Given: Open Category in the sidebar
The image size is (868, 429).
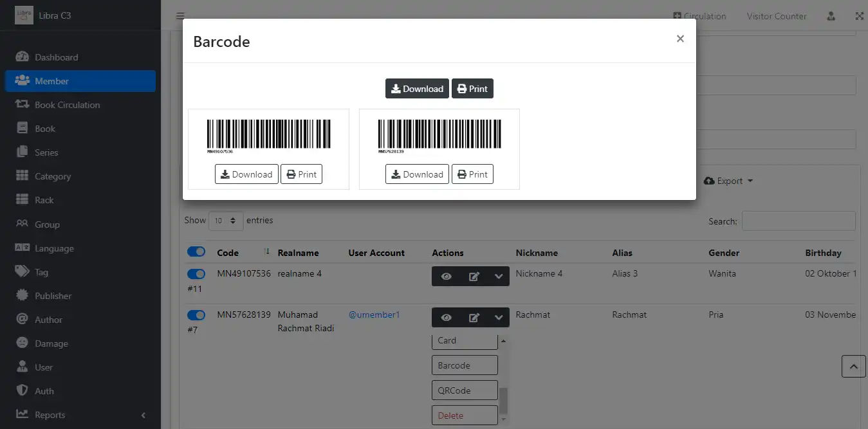Looking at the screenshot, I should coord(80,176).
